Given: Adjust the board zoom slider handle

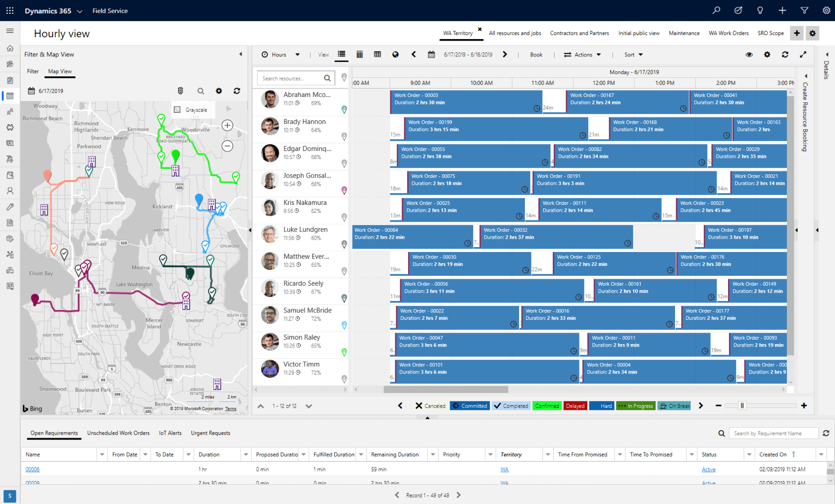Looking at the screenshot, I should (742, 406).
